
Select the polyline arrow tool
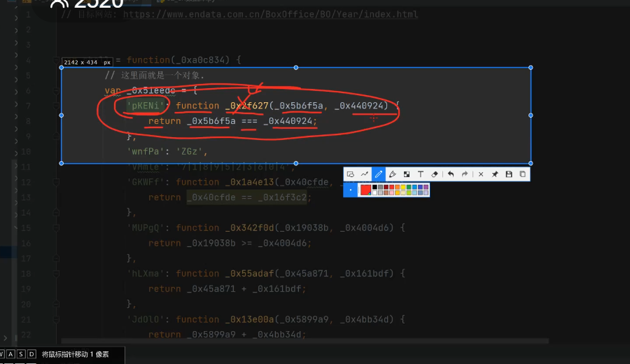[x=365, y=174]
